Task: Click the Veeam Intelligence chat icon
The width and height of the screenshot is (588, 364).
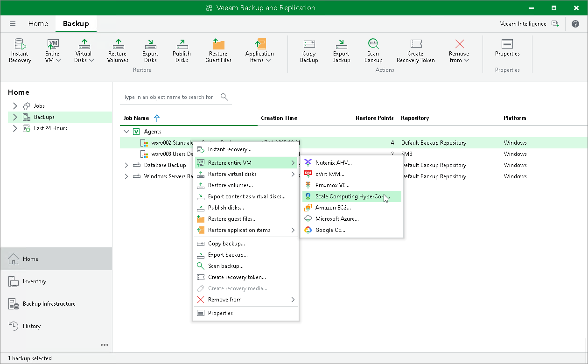Action: tap(555, 23)
